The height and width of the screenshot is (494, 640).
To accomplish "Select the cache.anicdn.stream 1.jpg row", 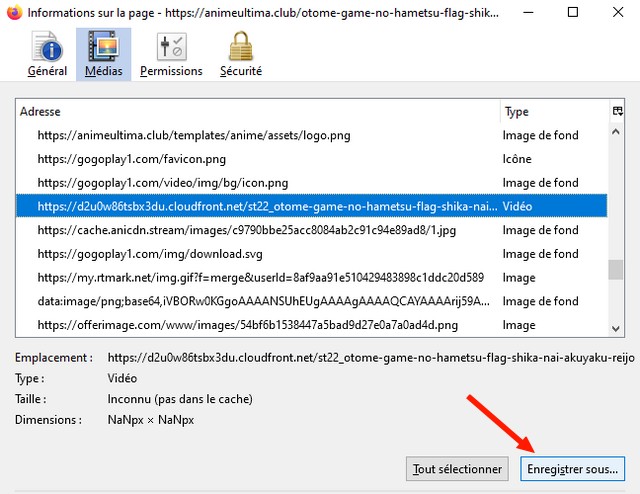I will (311, 230).
